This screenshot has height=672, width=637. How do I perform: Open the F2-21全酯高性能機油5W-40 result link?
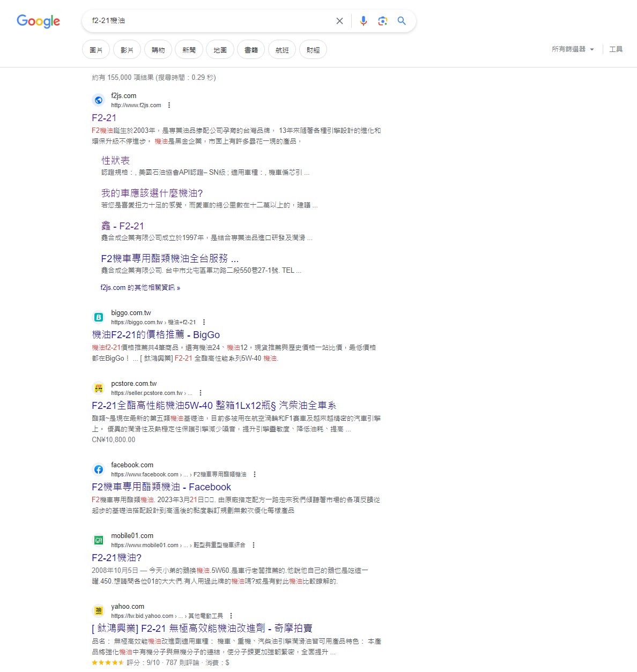[x=214, y=406]
